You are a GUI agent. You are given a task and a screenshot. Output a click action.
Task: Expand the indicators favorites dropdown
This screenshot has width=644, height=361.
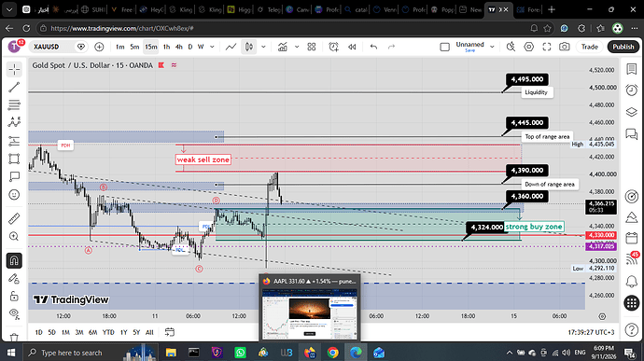coord(297,47)
